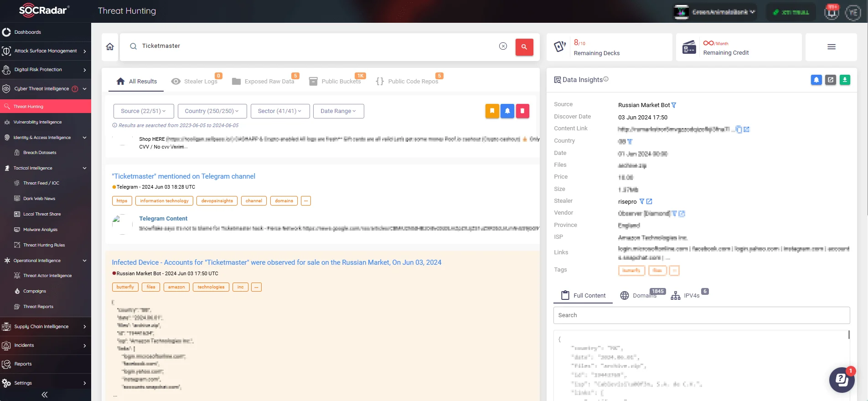Click the home icon beside the search bar
Viewport: 868px width, 401px height.
pos(110,46)
